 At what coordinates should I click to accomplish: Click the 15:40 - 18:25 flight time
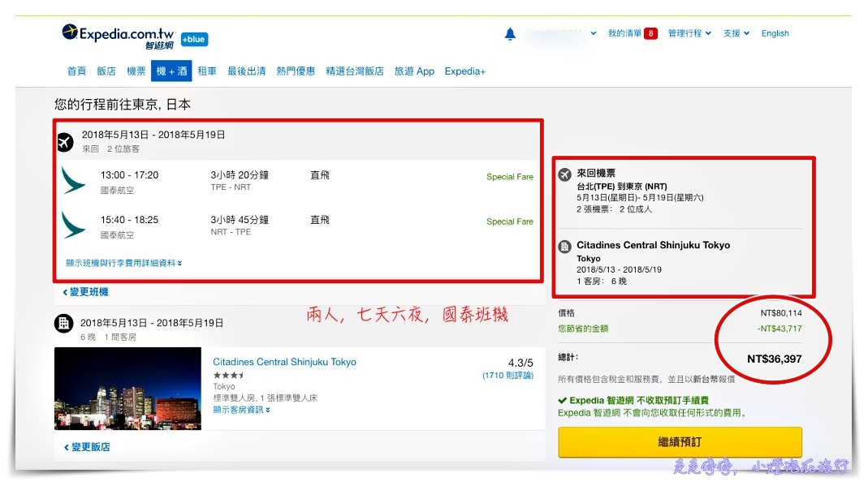130,220
